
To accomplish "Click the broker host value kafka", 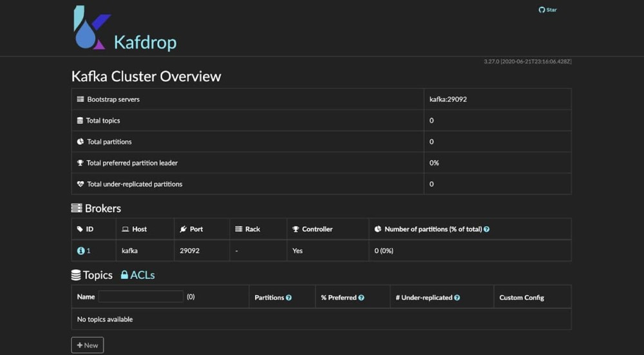I will [130, 251].
